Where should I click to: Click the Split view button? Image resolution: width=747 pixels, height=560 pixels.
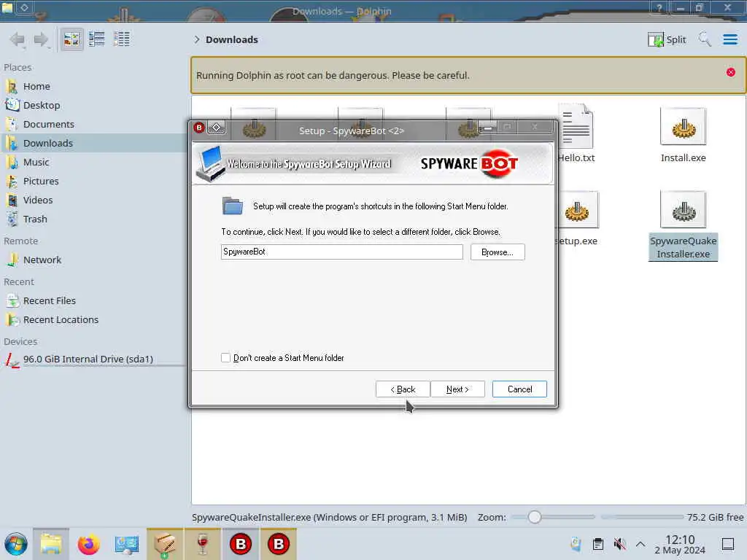(667, 39)
